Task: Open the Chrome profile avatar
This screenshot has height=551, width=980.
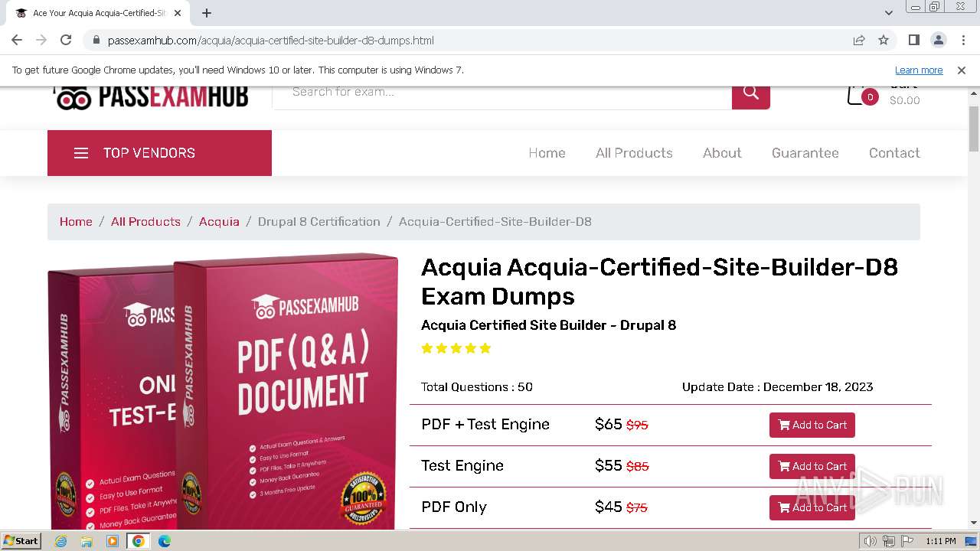Action: tap(938, 40)
